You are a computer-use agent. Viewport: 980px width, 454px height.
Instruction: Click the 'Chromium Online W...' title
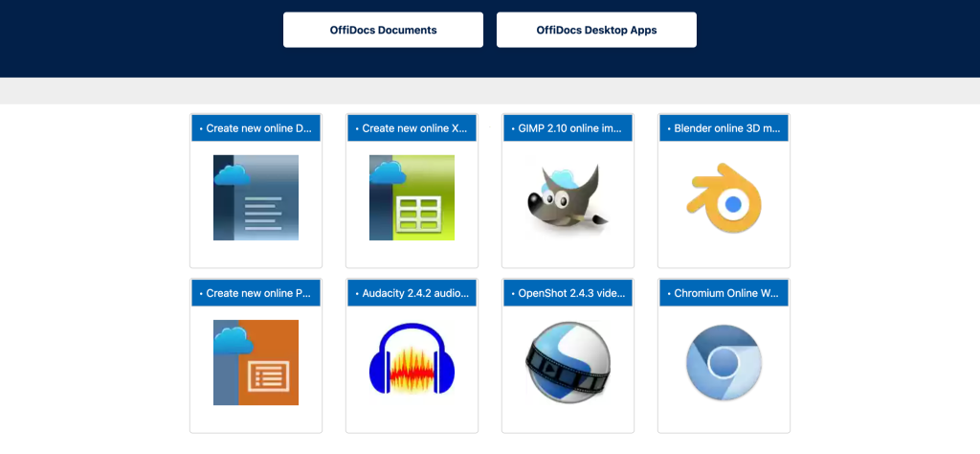[724, 293]
